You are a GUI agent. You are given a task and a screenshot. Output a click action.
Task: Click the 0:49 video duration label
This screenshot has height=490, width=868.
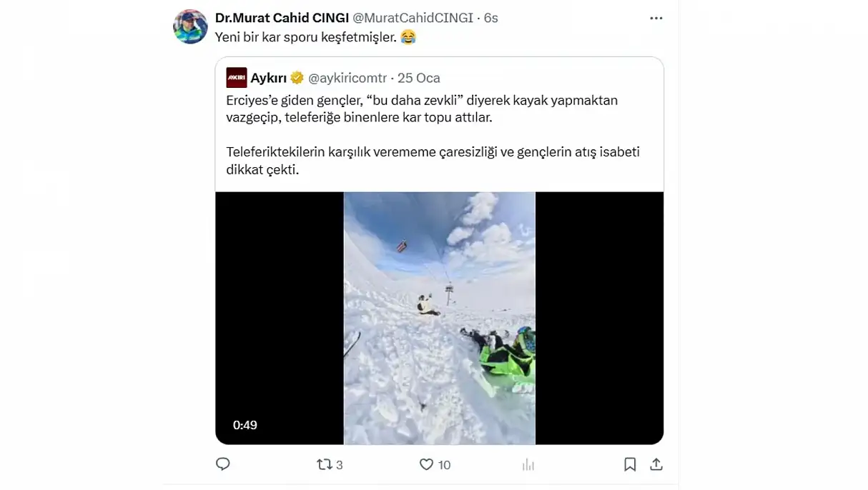(x=245, y=425)
